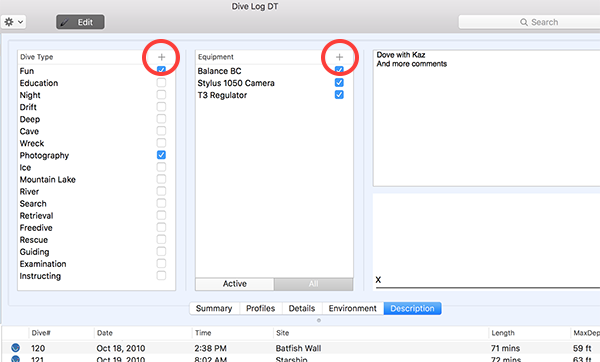Viewport: 600px width, 362px height.
Task: Add a new Dive Type with plus icon
Action: point(161,57)
